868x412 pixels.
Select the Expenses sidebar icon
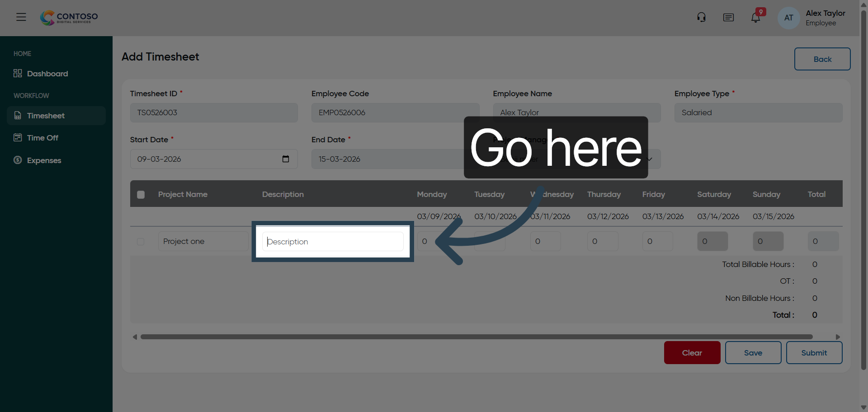(x=17, y=160)
